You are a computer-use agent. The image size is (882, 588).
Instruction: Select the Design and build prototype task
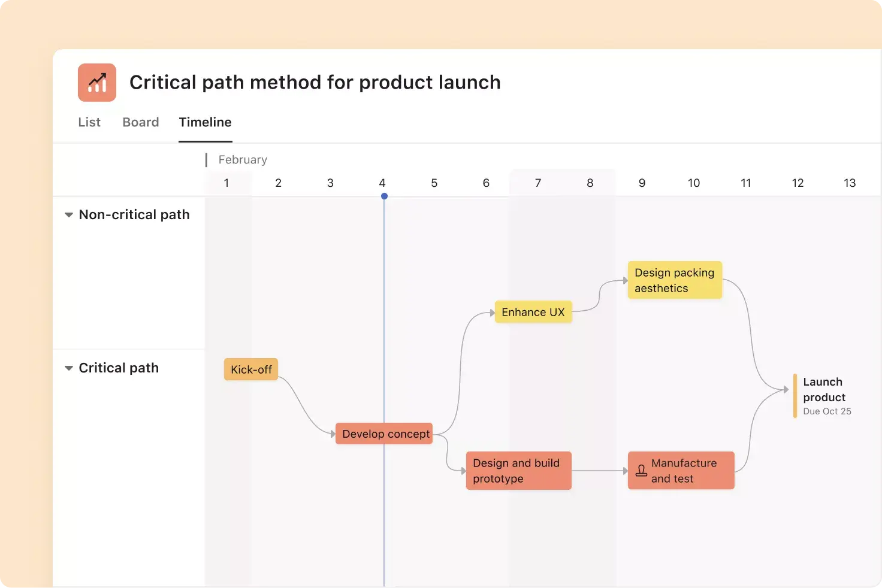coord(518,471)
